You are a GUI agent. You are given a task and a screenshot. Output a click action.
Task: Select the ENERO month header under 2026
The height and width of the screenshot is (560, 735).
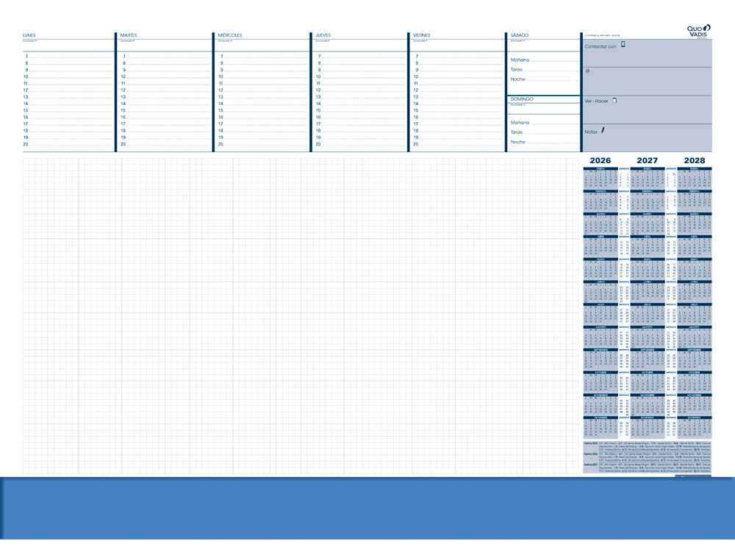tap(600, 168)
